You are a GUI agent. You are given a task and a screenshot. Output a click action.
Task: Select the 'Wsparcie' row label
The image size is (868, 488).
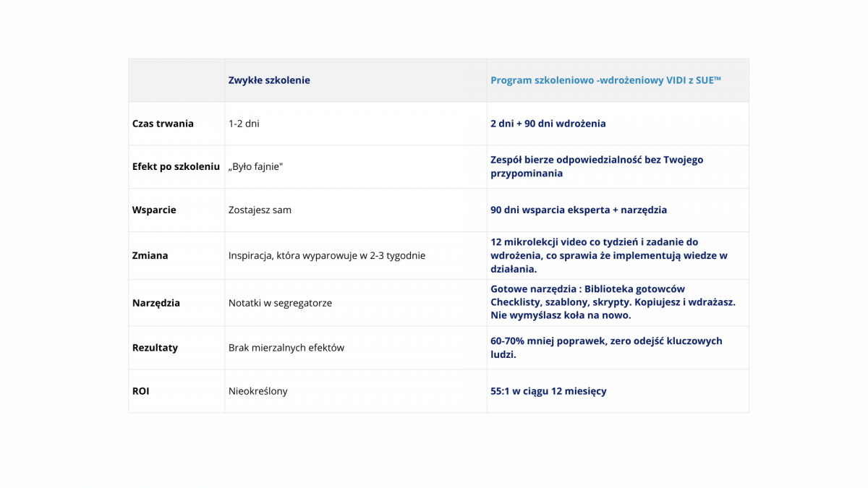(154, 210)
